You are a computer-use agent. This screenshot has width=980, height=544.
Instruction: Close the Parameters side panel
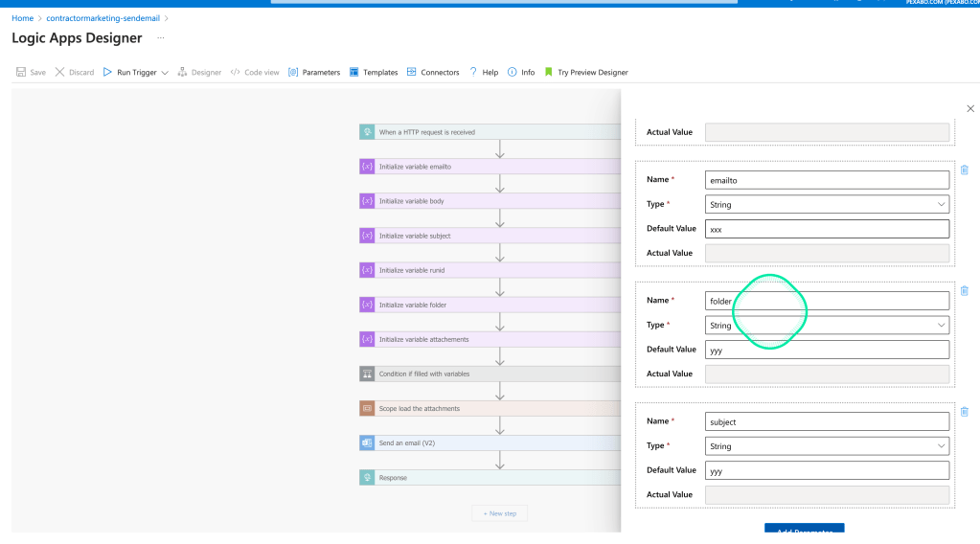point(970,108)
